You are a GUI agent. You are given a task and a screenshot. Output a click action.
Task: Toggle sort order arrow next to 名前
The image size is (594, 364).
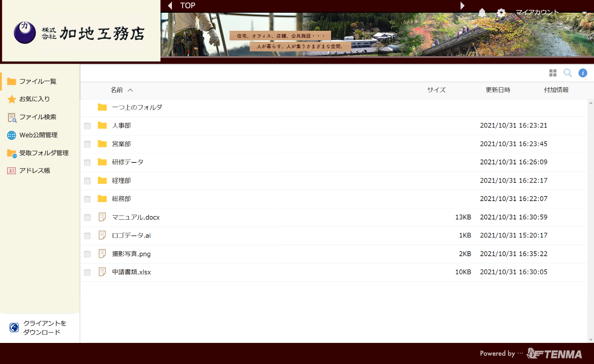[x=130, y=90]
